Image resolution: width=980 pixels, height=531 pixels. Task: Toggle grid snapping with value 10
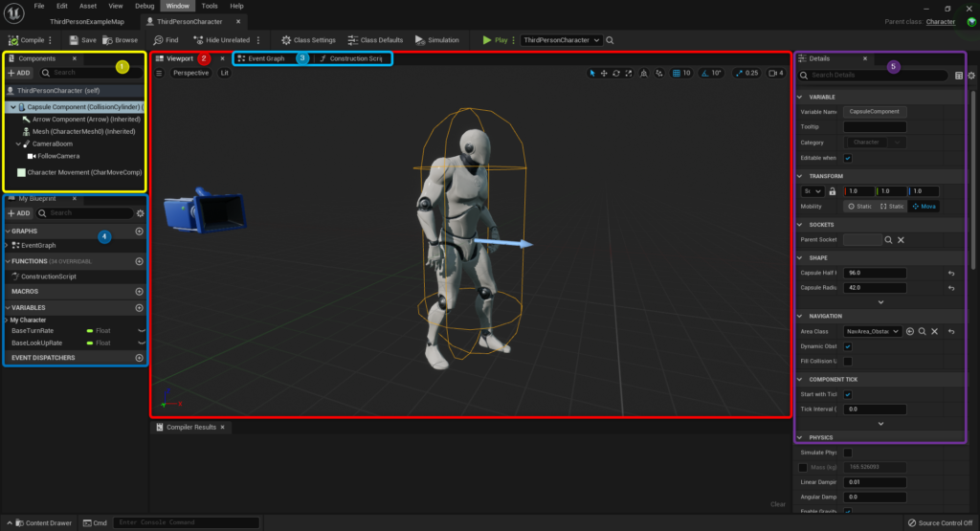click(x=681, y=73)
